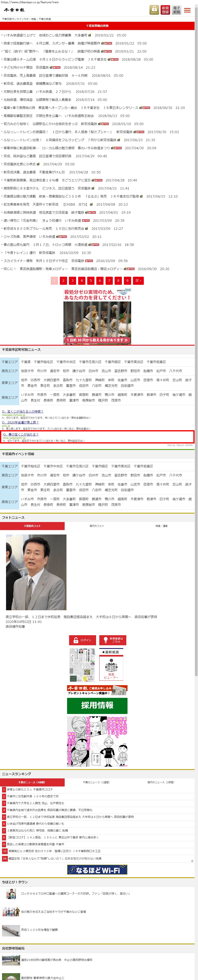The height and width of the screenshot is (980, 198).
Task: Open the 京成電鉄社長に小林氏 article
Action: coord(20,164)
